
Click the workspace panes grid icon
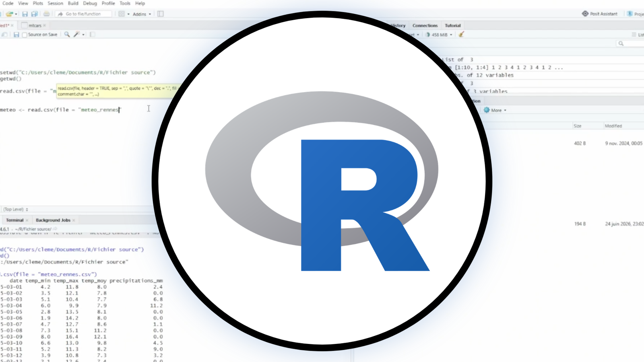(122, 14)
